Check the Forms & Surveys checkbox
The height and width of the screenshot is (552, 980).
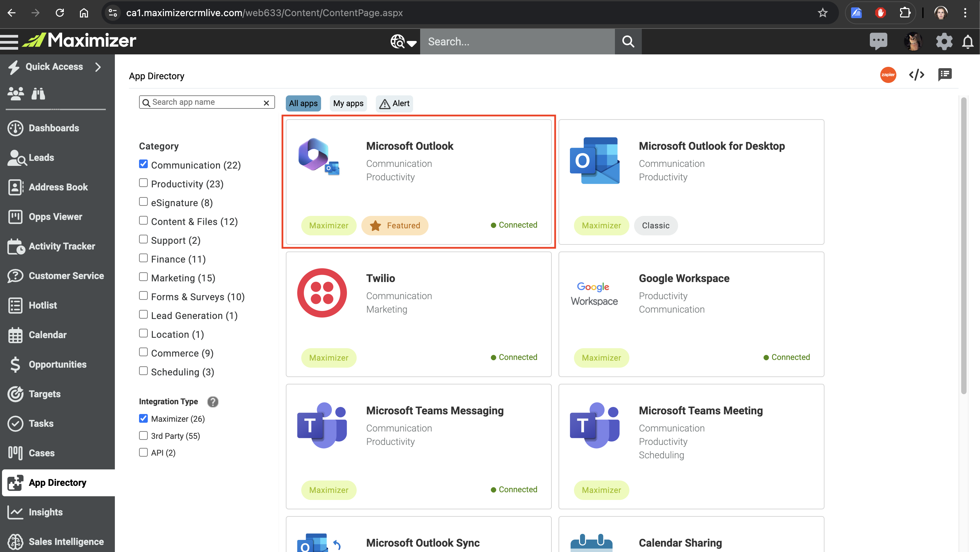143,295
